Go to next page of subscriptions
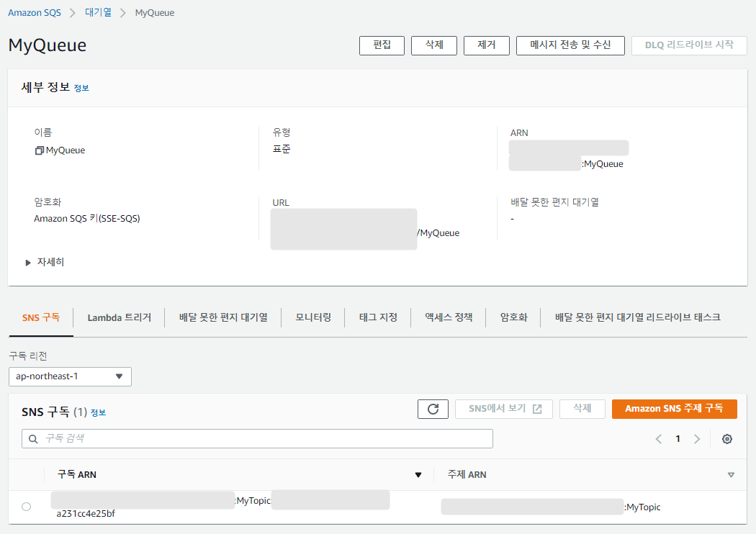The height and width of the screenshot is (534, 756). pyautogui.click(x=697, y=439)
